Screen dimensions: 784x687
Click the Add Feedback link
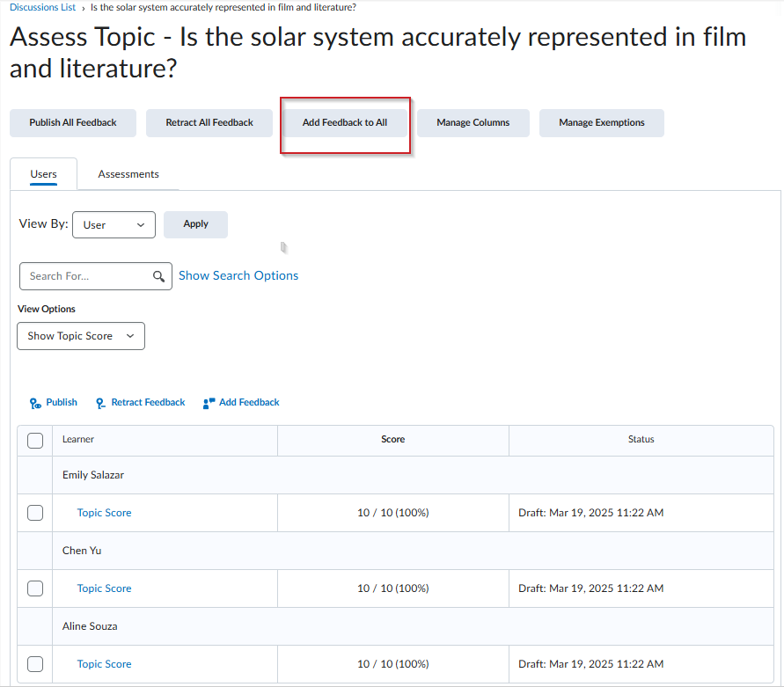tap(249, 403)
